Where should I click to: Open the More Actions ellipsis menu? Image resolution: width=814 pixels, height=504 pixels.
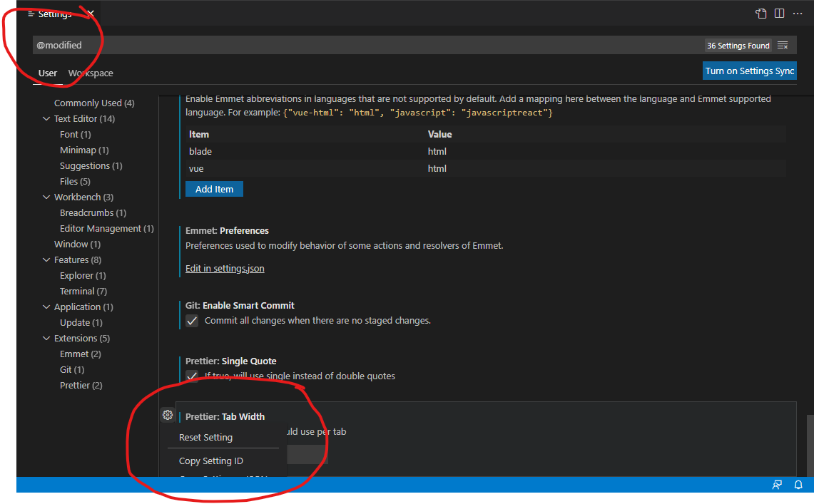[797, 13]
